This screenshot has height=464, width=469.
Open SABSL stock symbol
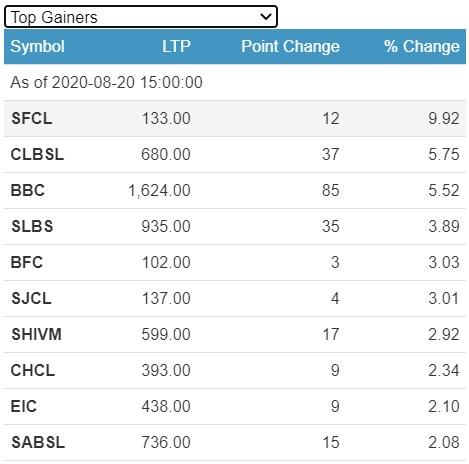(x=38, y=442)
